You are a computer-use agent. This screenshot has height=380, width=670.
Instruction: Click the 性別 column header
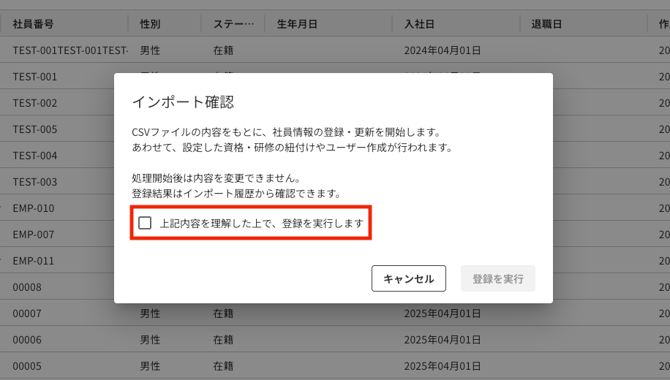150,24
